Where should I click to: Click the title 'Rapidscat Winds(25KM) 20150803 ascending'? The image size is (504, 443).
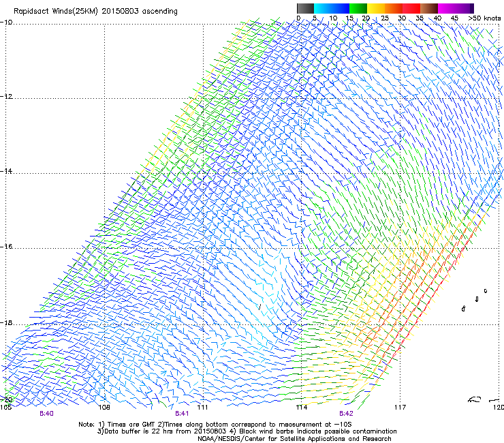(x=95, y=12)
